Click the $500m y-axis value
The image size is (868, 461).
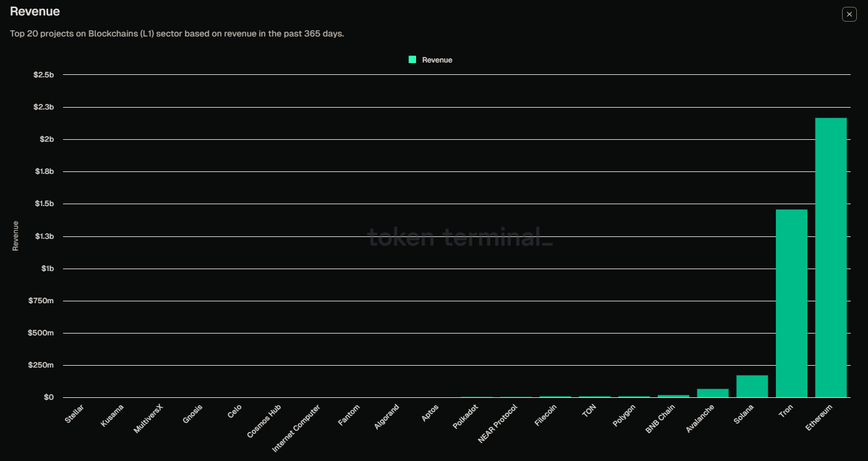tap(42, 333)
